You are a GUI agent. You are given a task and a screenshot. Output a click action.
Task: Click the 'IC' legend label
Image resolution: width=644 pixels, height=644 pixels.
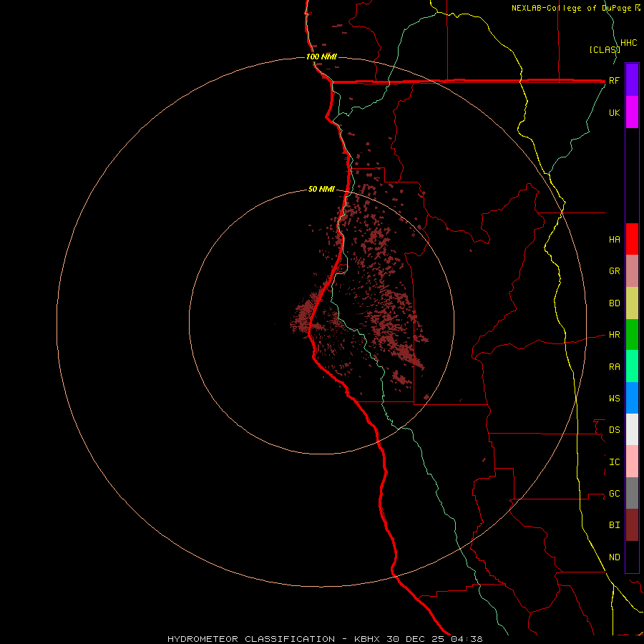click(x=614, y=462)
